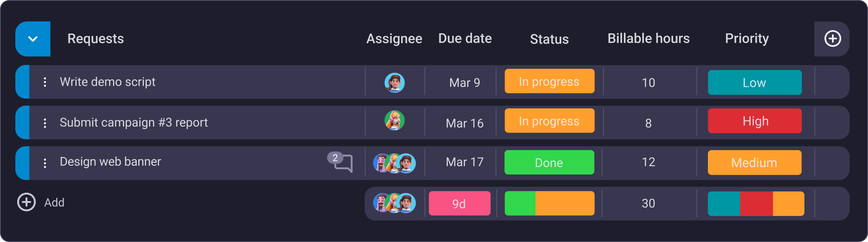Click the plus icon next to Add

coord(26,202)
